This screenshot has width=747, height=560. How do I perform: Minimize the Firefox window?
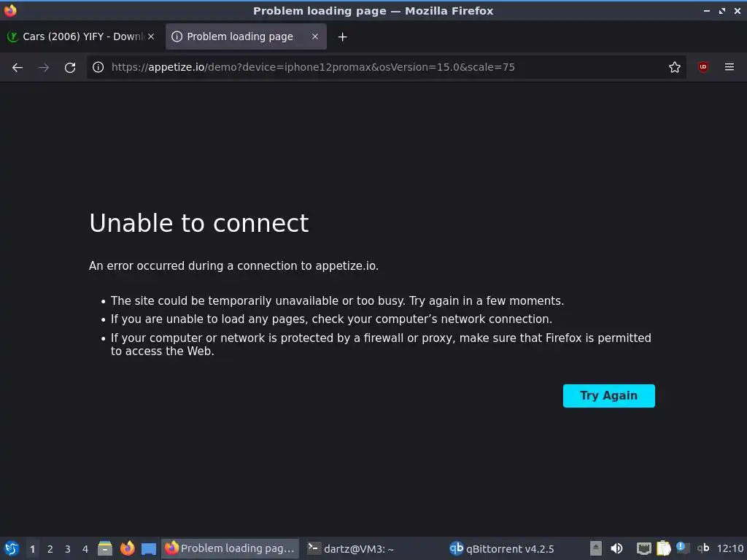pos(706,10)
